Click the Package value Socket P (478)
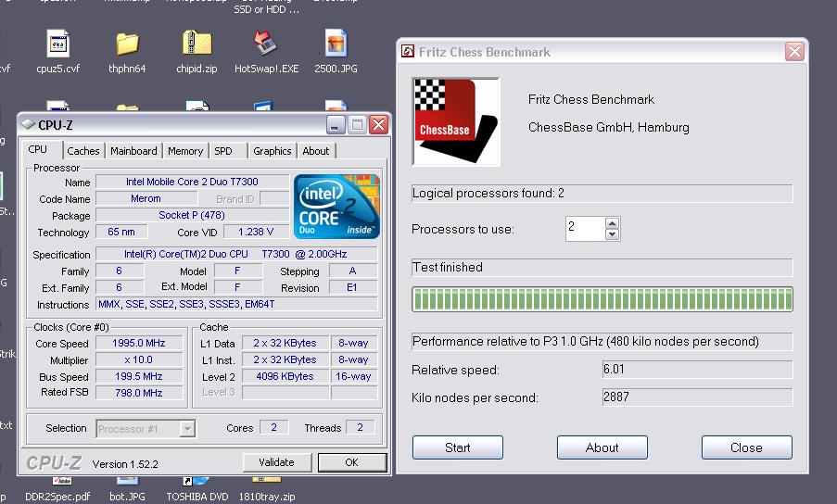This screenshot has height=504, width=837. coord(192,215)
